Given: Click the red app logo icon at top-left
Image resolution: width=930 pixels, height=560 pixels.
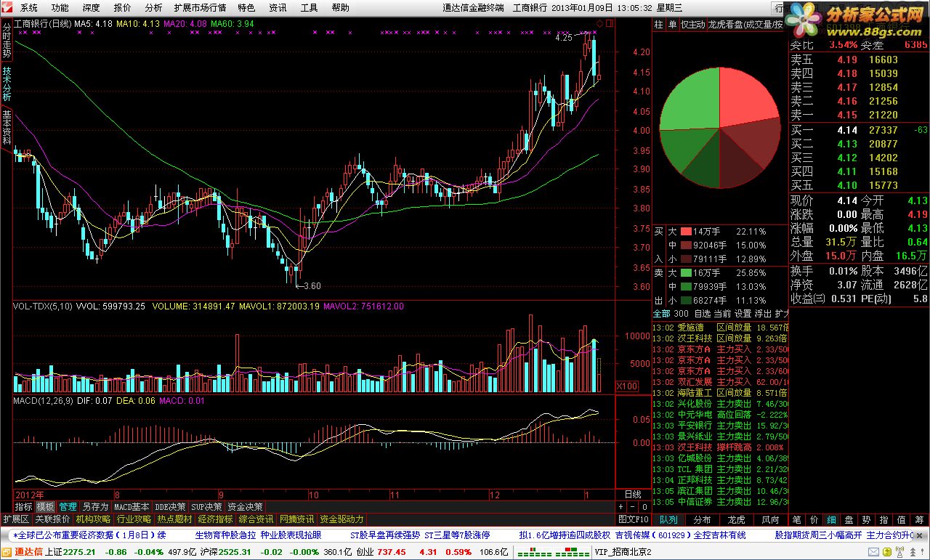Looking at the screenshot, I should click(x=7, y=8).
